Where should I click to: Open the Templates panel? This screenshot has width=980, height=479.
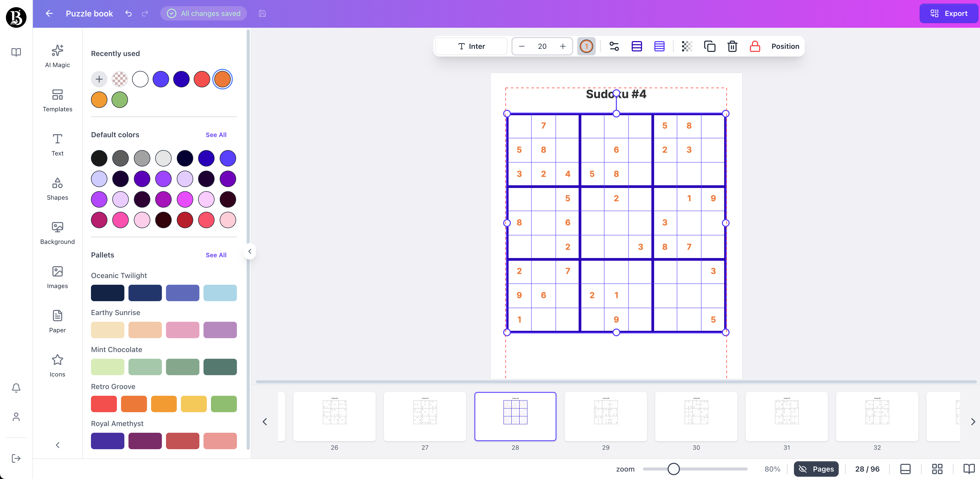(57, 100)
